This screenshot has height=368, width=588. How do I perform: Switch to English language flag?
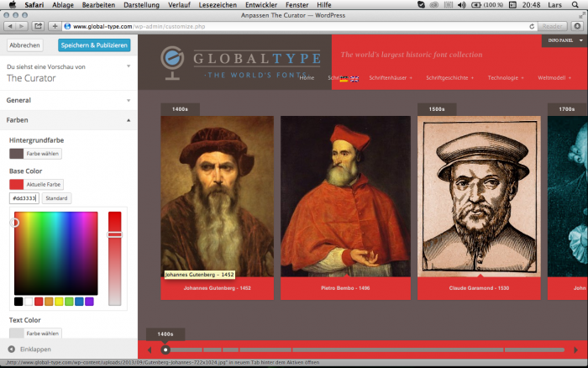click(354, 79)
